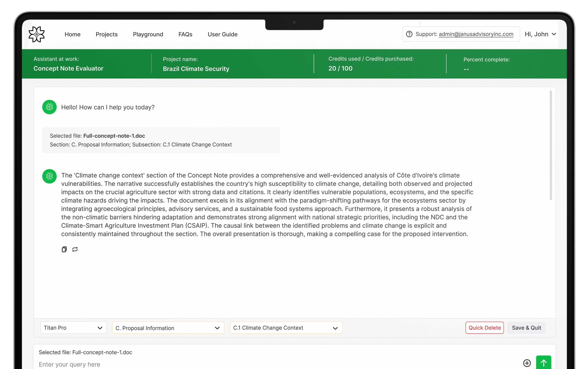Viewport: 588px width, 369px height.
Task: Open the User Guide
Action: [x=222, y=34]
